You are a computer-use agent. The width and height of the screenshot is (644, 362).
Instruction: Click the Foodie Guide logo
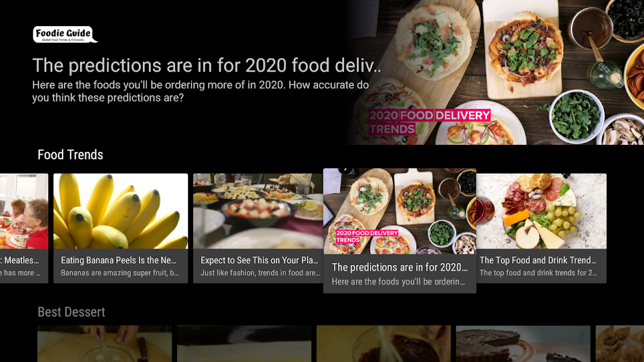click(x=65, y=34)
